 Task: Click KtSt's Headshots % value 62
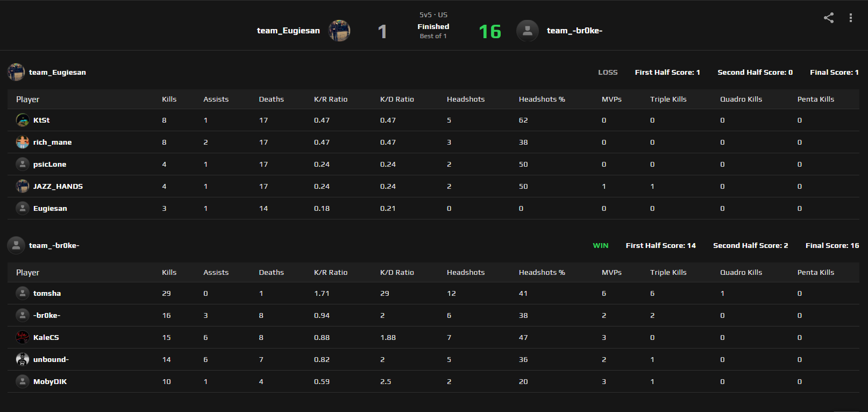[523, 120]
